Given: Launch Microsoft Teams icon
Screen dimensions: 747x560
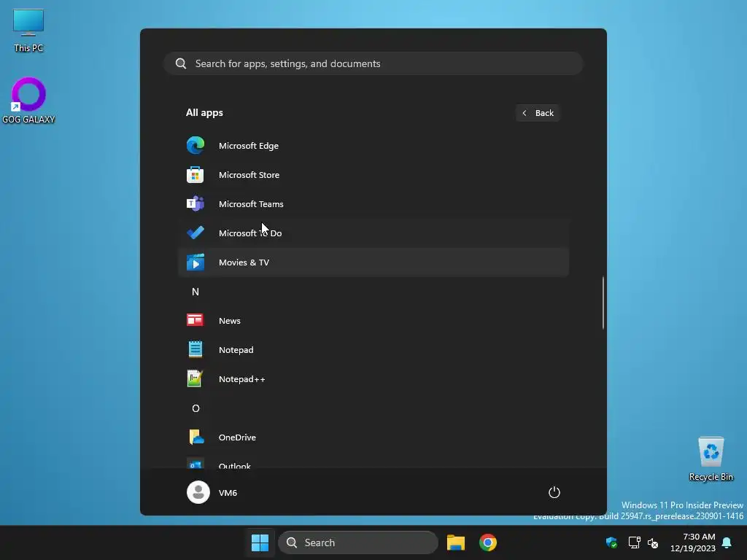Looking at the screenshot, I should coord(196,204).
